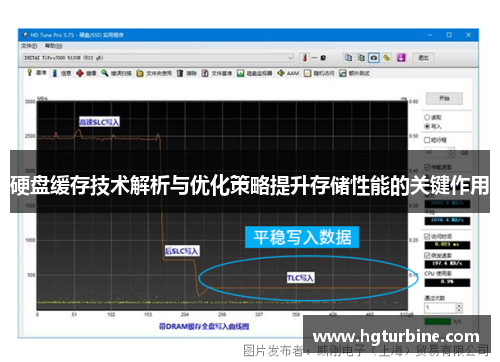Open the 文件 menu
This screenshot has width=500, height=362.
(29, 46)
